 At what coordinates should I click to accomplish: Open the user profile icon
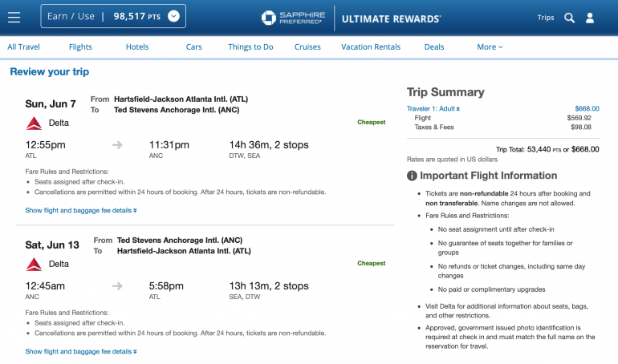pyautogui.click(x=590, y=17)
